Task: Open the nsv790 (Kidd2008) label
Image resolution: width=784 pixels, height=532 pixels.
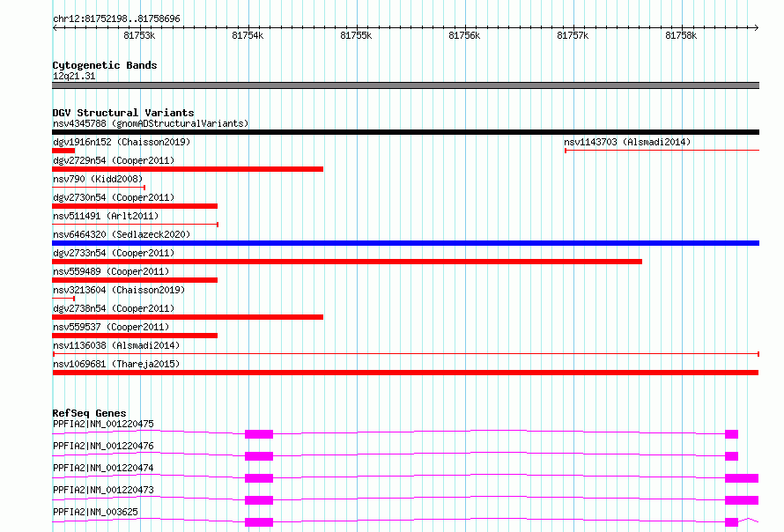Action: pos(98,179)
